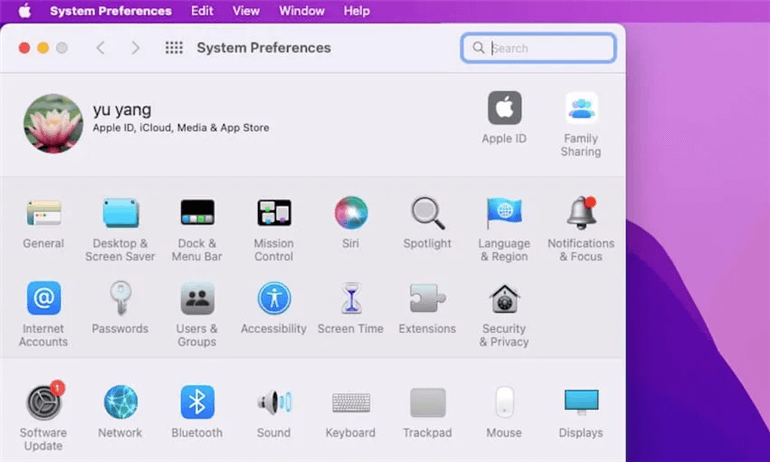Open Family Sharing settings
This screenshot has width=770, height=462.
click(581, 108)
